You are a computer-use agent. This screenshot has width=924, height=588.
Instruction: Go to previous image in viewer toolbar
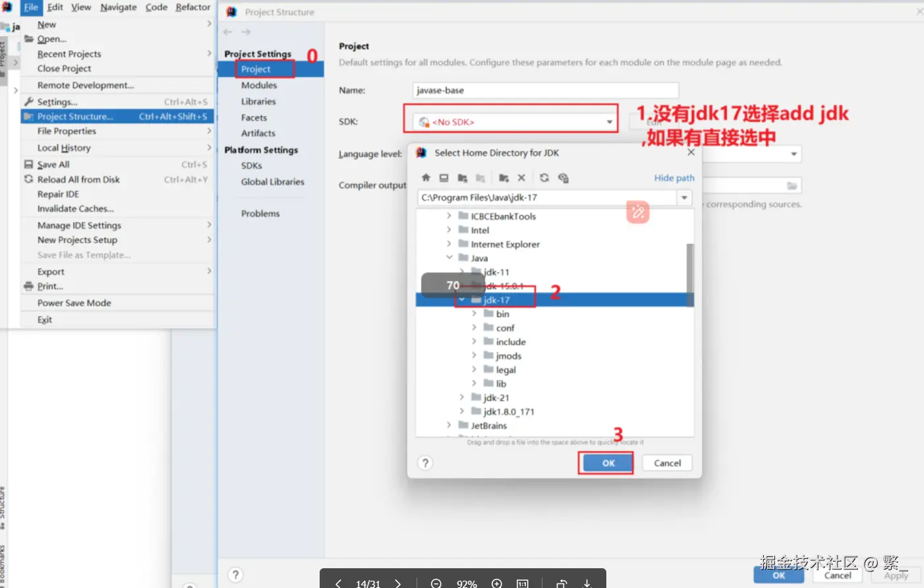(x=338, y=583)
